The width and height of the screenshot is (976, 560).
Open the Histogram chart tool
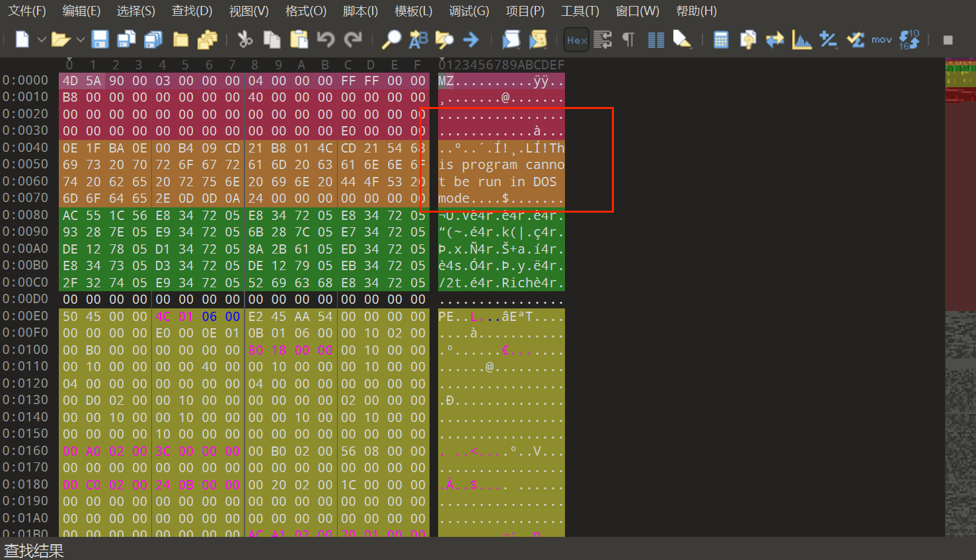coord(802,40)
